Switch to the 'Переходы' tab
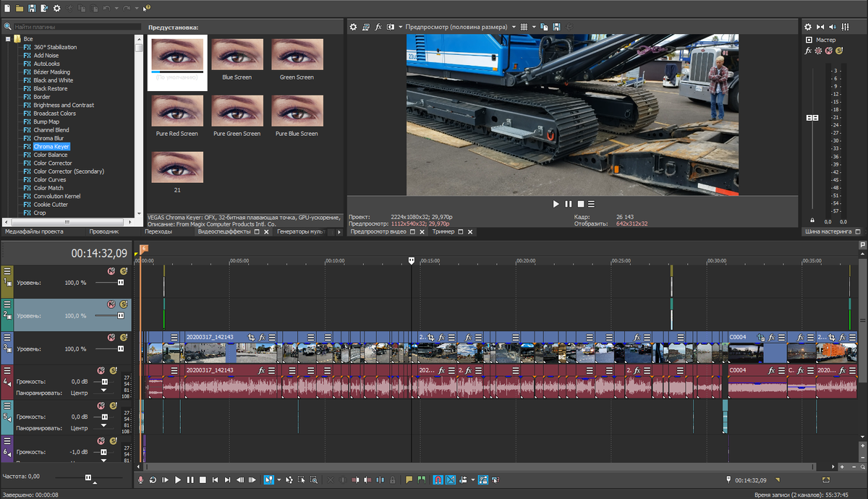This screenshot has width=868, height=499. [158, 232]
